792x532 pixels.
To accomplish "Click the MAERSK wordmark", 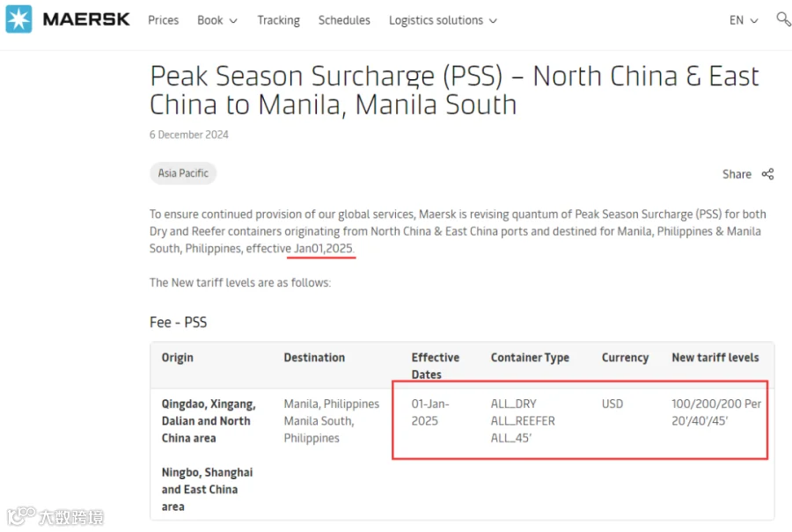I will [86, 19].
